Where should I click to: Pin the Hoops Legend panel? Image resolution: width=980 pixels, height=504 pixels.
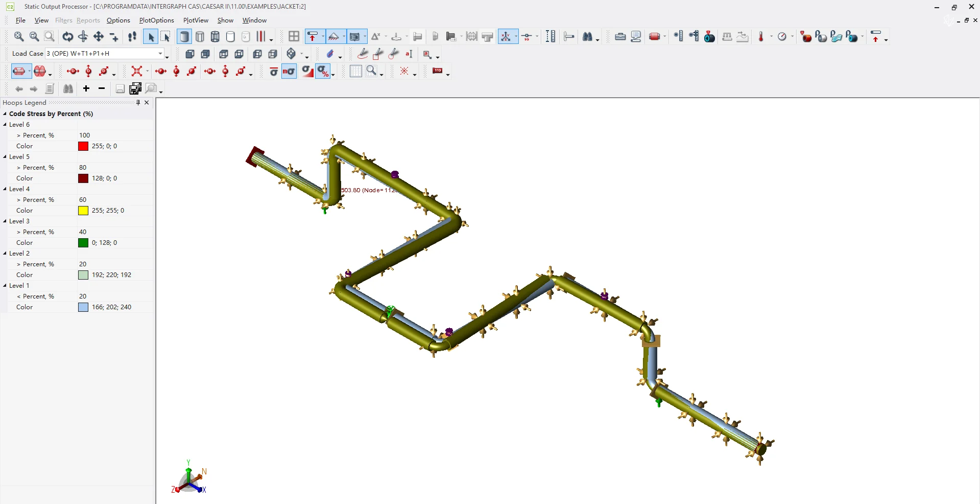tap(138, 103)
